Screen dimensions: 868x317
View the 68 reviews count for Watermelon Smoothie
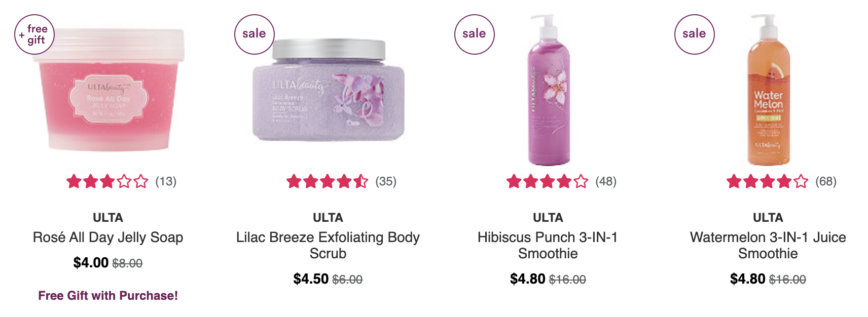pyautogui.click(x=826, y=181)
